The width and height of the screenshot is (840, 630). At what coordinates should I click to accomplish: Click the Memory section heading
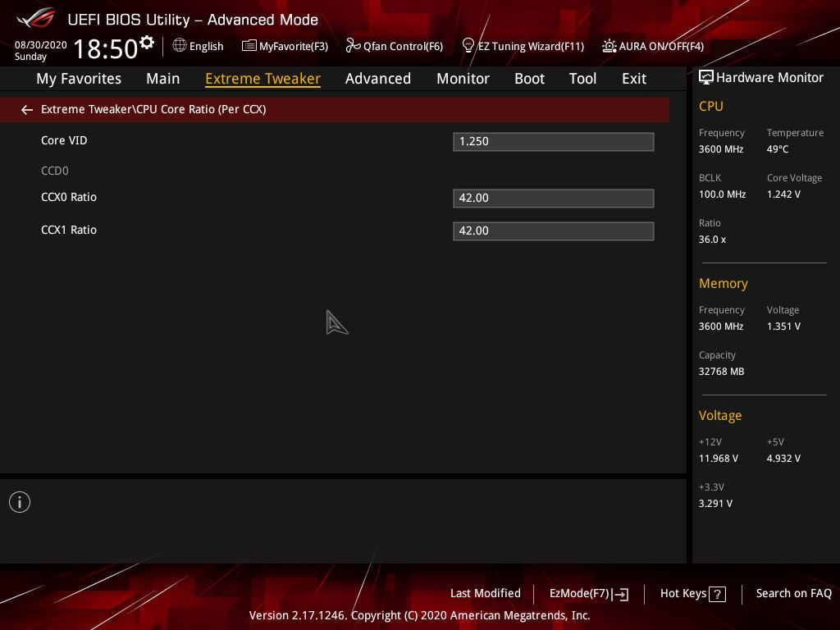(724, 283)
